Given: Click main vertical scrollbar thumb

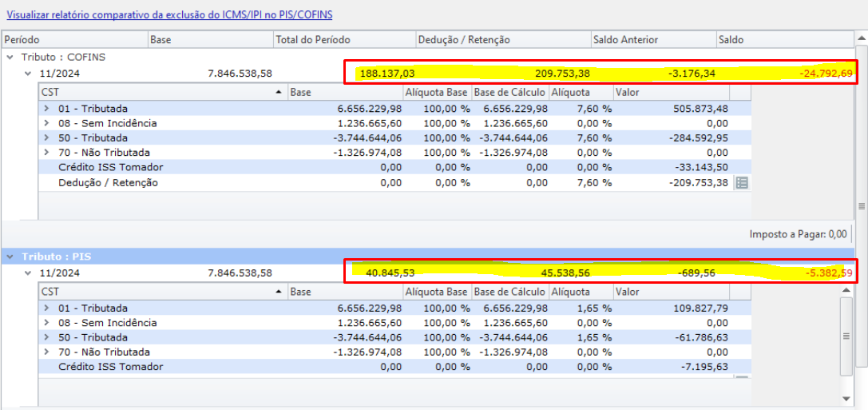Looking at the screenshot, I should 862,206.
